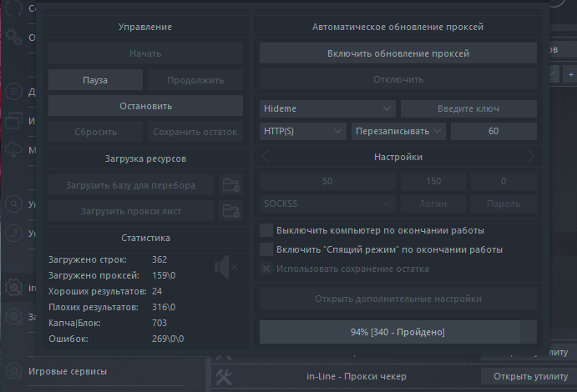Open the HTTP(S) proxy type dropdown
This screenshot has width=577, height=392.
(303, 131)
